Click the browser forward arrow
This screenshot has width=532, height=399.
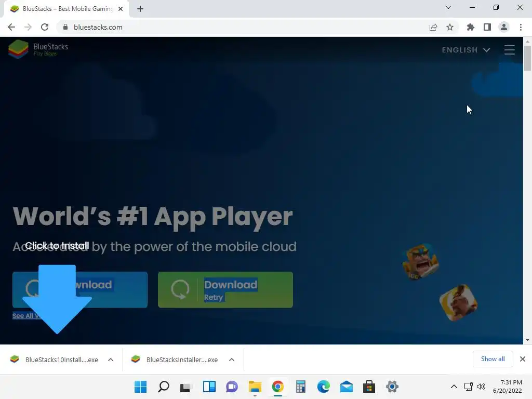point(28,27)
